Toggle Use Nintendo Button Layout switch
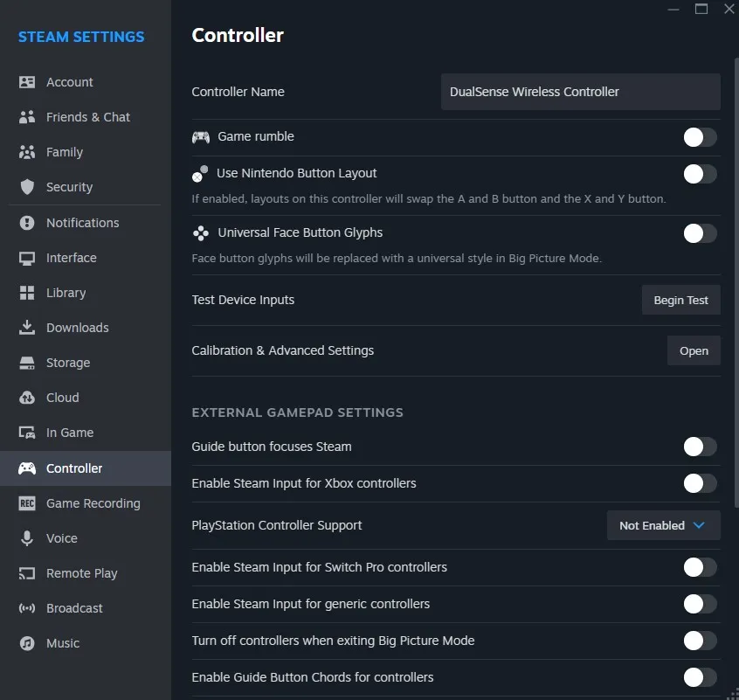Viewport: 739px width, 700px height. pyautogui.click(x=700, y=174)
